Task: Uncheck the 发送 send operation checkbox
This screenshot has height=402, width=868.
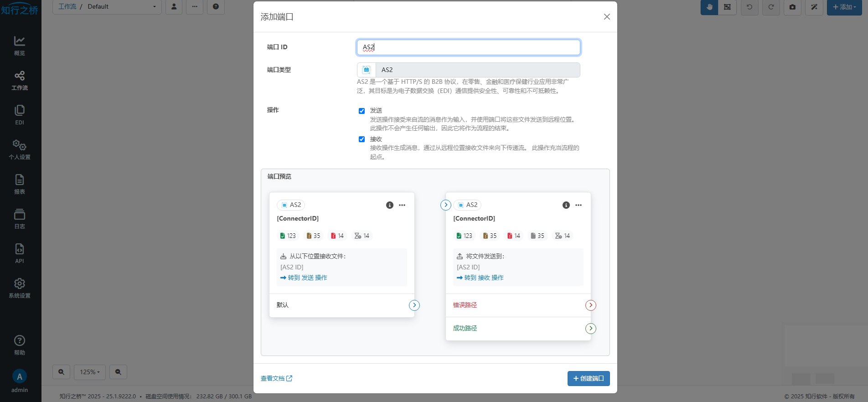Action: click(362, 111)
